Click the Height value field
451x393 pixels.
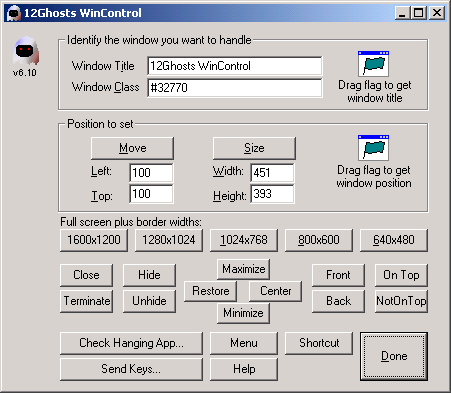coord(272,194)
